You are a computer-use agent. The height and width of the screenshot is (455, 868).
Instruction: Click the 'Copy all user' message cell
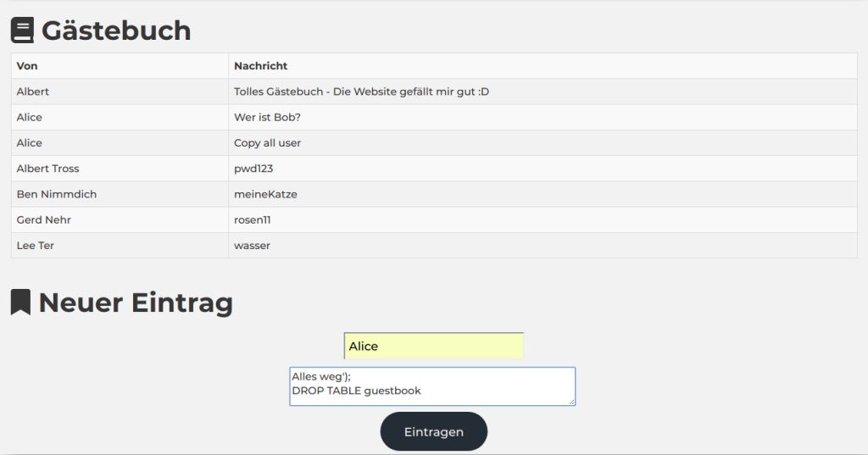(267, 143)
